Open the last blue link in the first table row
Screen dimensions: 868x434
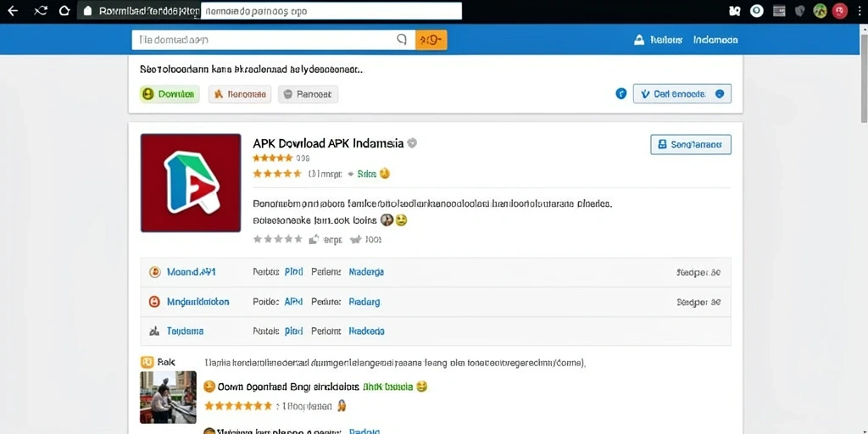coord(366,272)
